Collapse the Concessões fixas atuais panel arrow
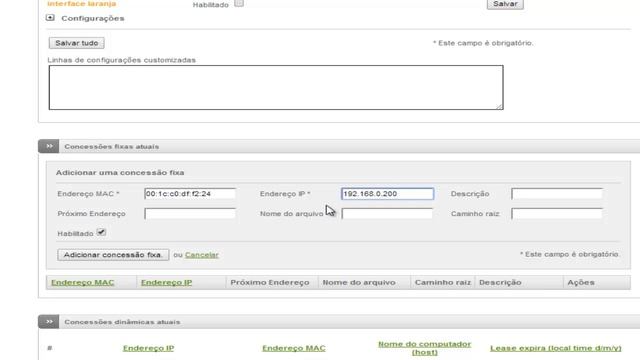 point(49,146)
